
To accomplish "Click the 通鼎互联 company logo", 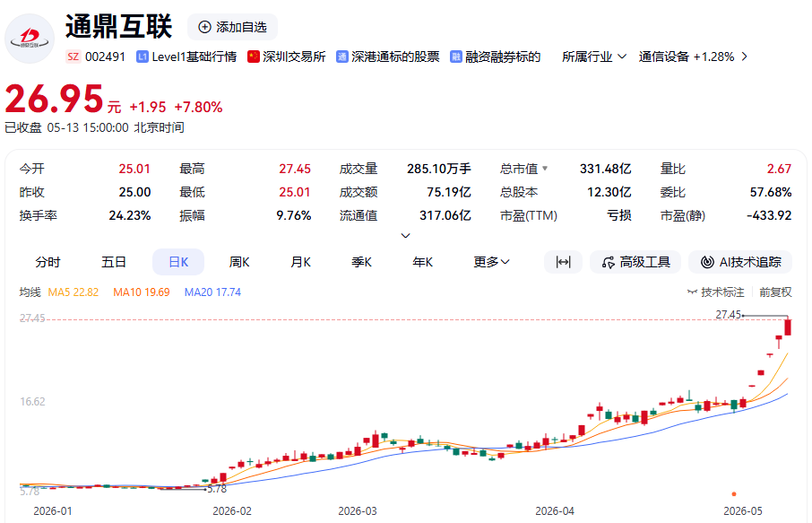I will [30, 39].
